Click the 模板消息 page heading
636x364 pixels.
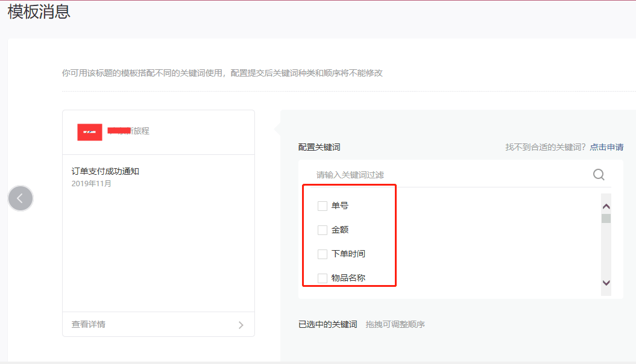coord(39,11)
